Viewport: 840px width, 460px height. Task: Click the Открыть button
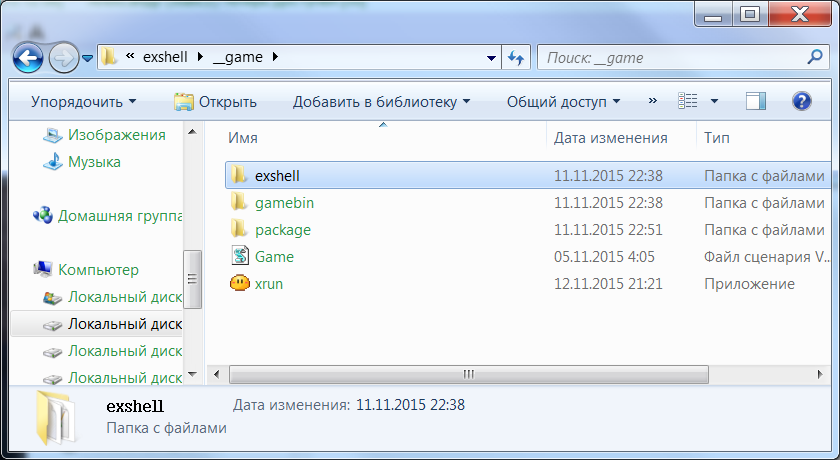pos(216,101)
